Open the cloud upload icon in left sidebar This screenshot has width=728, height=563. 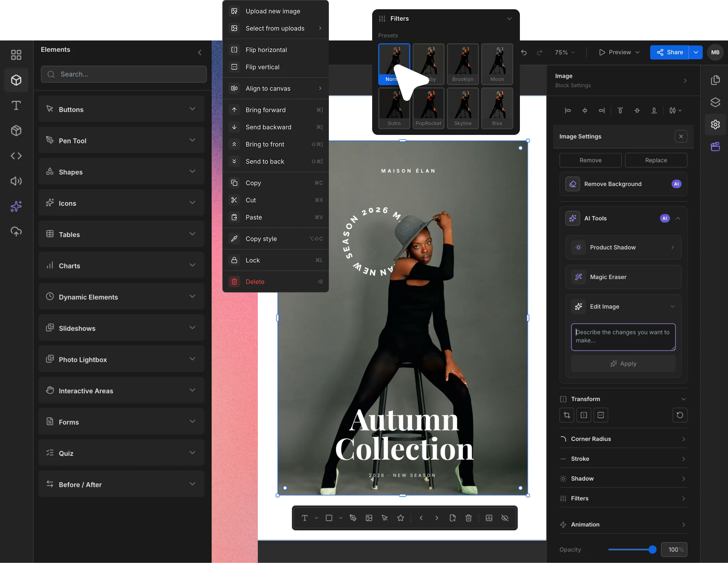point(16,231)
